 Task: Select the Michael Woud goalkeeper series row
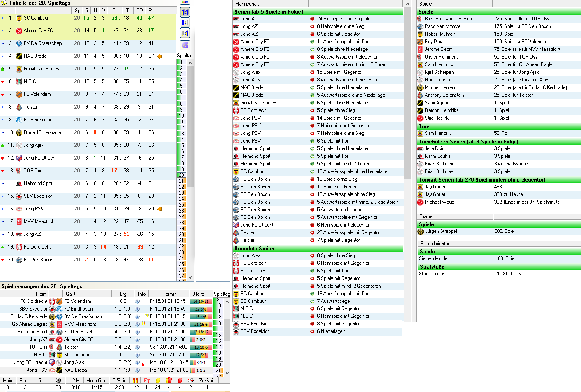point(499,202)
